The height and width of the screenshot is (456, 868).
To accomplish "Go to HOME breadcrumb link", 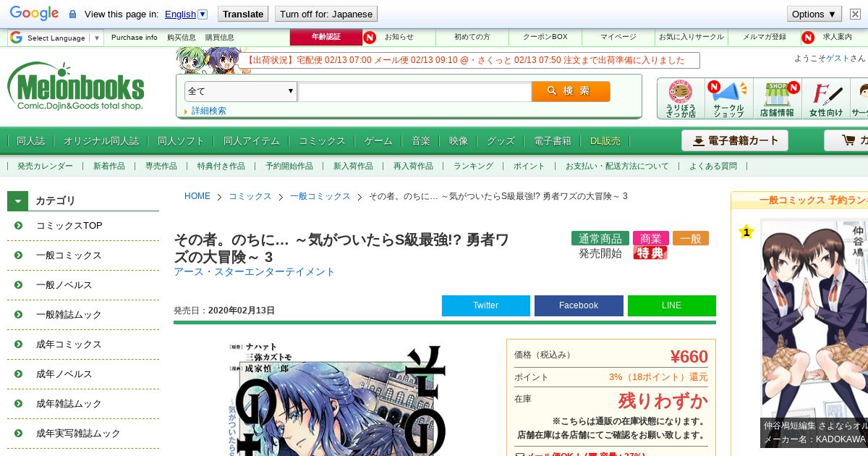I will 197,196.
